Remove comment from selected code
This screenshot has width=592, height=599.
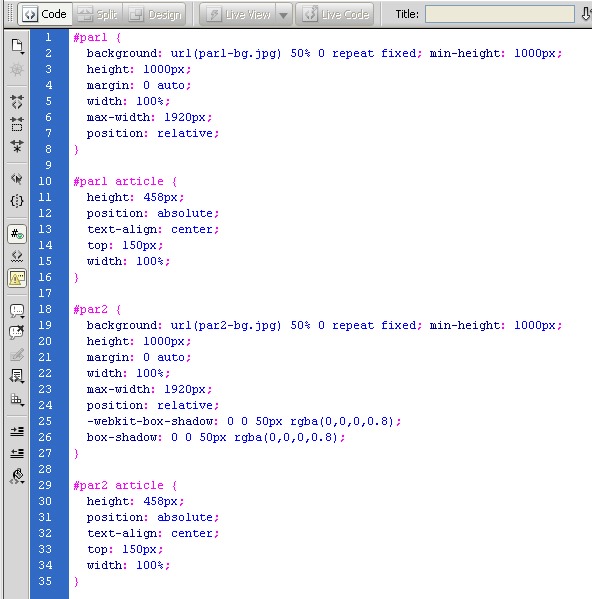17,332
